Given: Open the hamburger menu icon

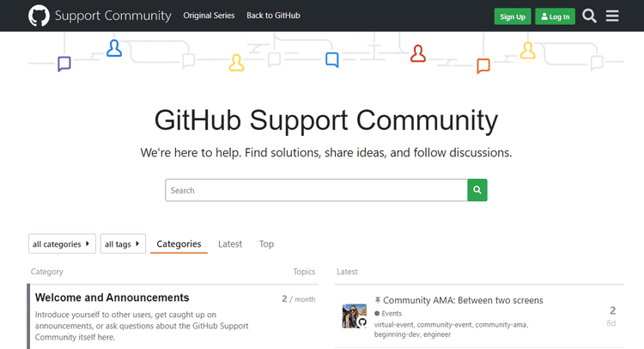Looking at the screenshot, I should [612, 15].
